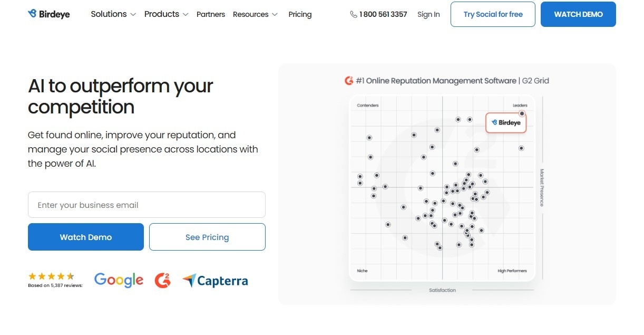Click the Capterra logo
Viewport: 644px width, 335px height.
[x=215, y=281]
